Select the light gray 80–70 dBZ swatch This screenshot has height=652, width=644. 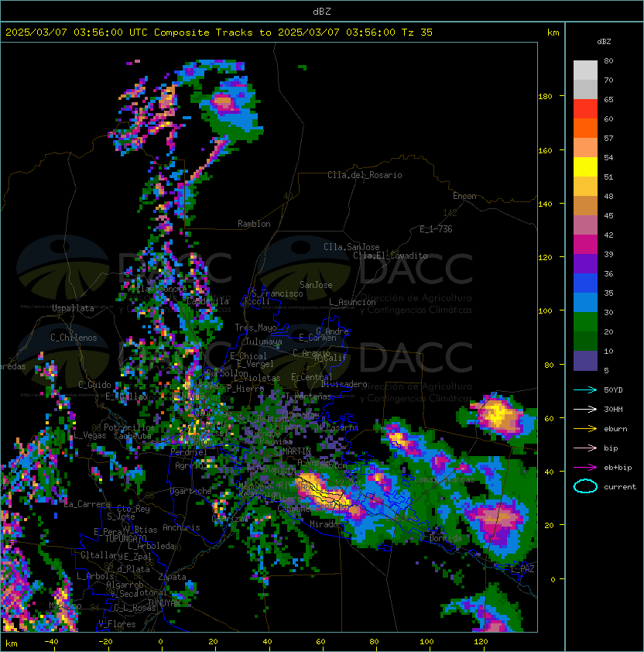click(x=585, y=70)
